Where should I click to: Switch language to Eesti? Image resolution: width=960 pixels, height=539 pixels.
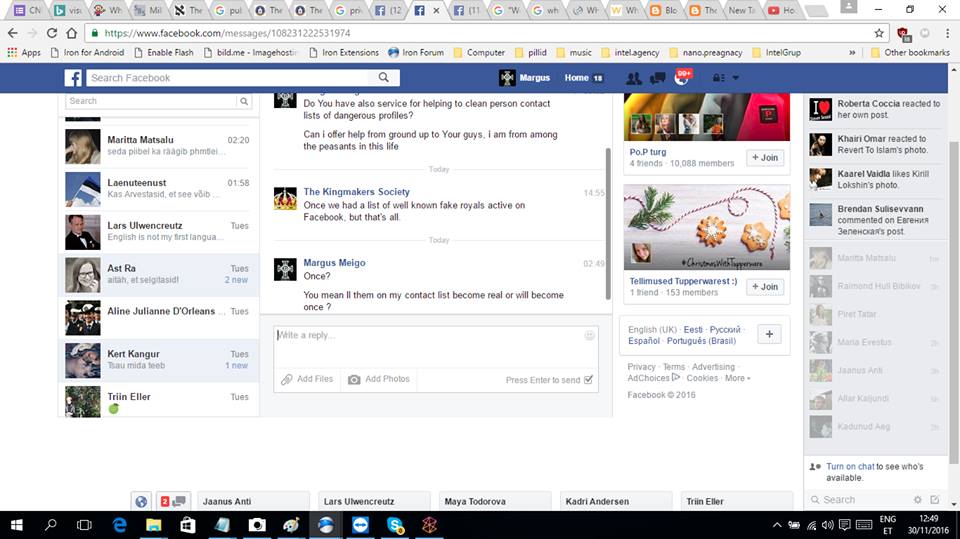coord(693,330)
